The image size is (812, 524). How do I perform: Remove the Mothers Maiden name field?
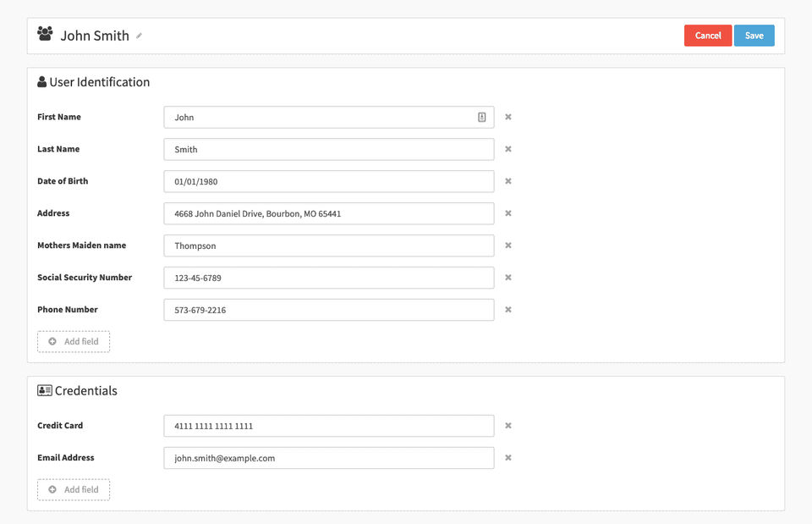pos(508,245)
